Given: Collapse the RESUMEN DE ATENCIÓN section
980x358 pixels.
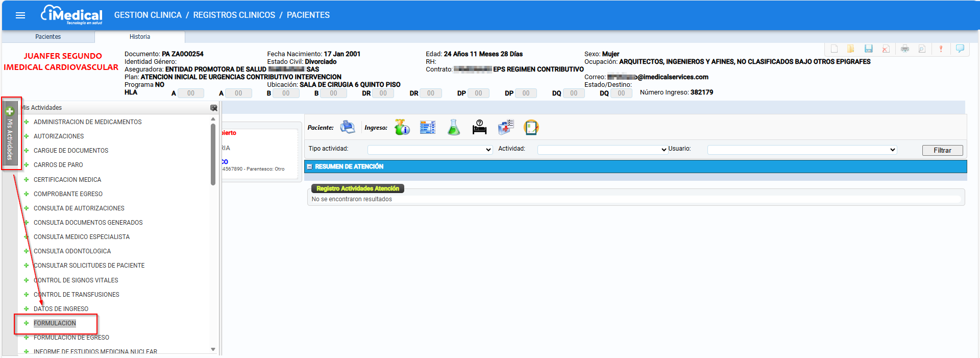Looking at the screenshot, I should (x=309, y=167).
